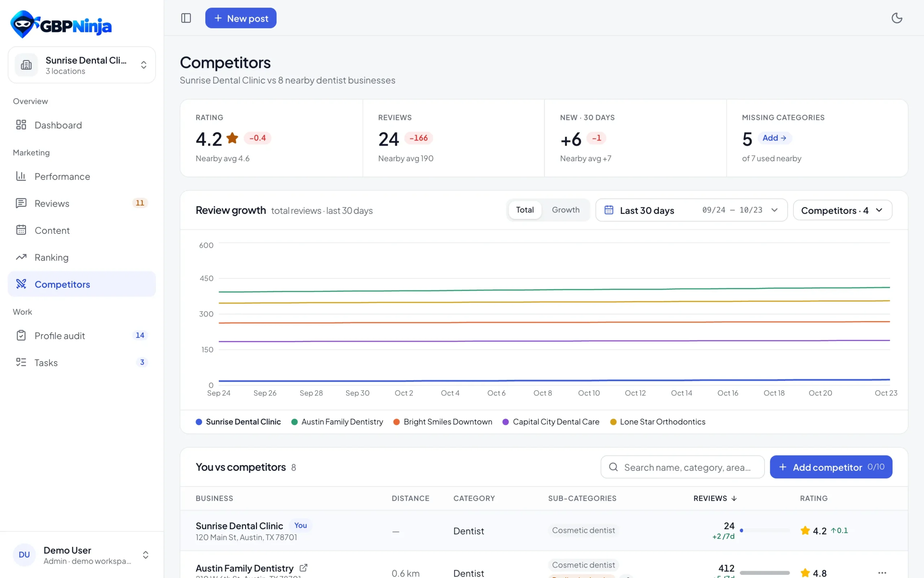Image resolution: width=924 pixels, height=578 pixels.
Task: Open Austin Family Dentistry external link icon
Action: (x=304, y=568)
